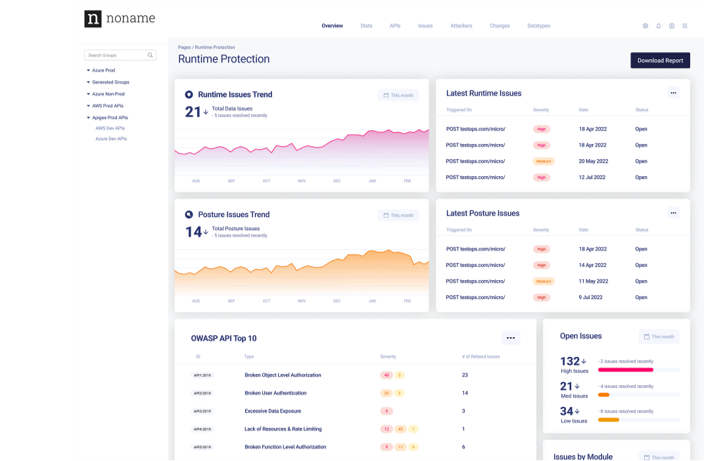
Task: Select AWS Dev APIs in sidebar
Action: tap(110, 128)
